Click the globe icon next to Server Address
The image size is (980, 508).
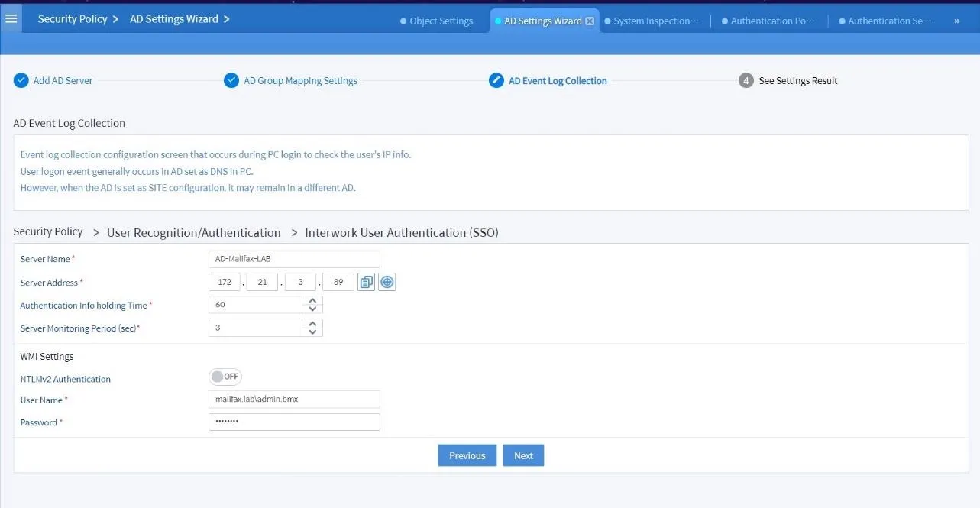point(387,281)
